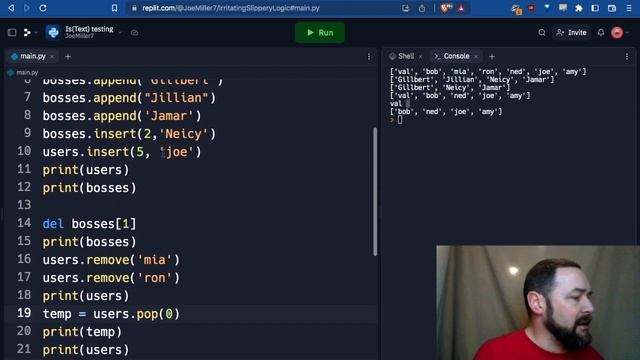Open the Replit search magnifier icon

click(x=542, y=33)
